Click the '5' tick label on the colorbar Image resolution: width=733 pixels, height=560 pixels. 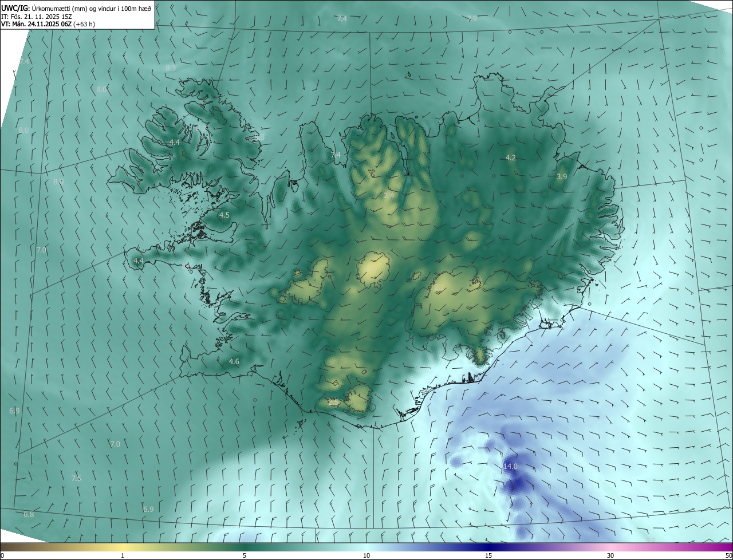245,555
